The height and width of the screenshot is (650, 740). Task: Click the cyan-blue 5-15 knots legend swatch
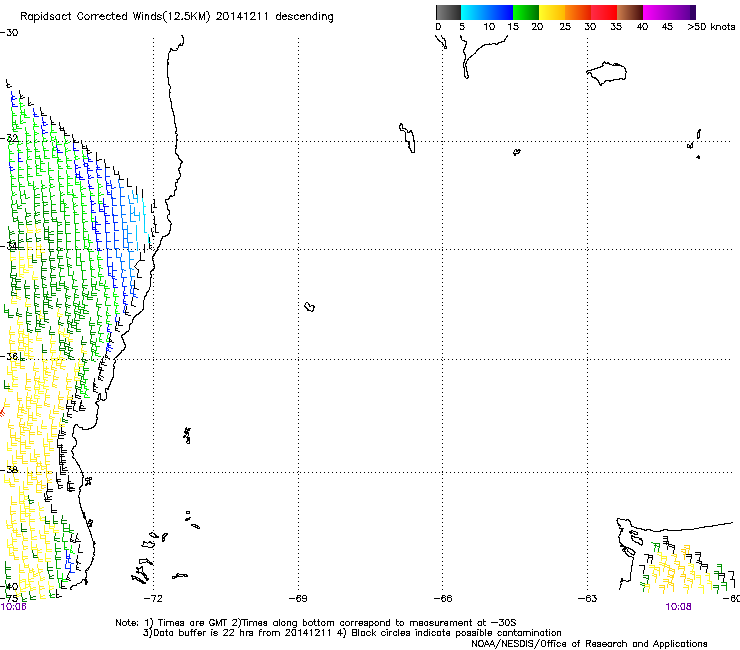tap(487, 12)
